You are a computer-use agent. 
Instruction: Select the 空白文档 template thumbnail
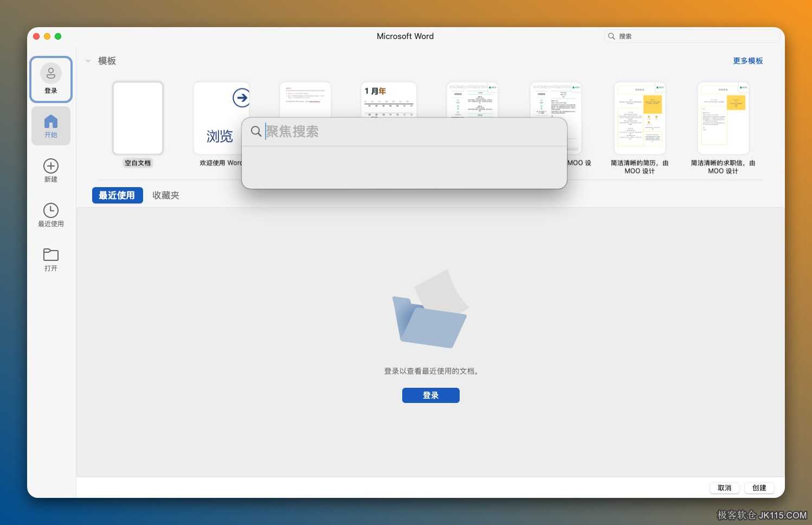tap(138, 118)
